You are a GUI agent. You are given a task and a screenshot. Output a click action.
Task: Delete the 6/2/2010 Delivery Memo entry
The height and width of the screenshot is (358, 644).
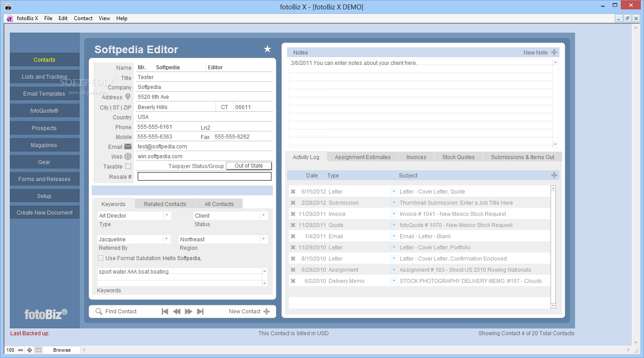pyautogui.click(x=293, y=281)
